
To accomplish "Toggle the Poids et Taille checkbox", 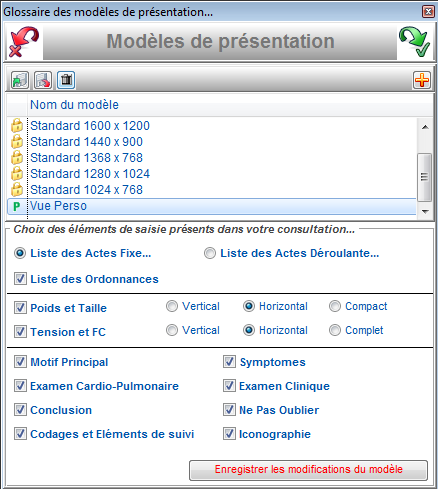I will click(x=20, y=307).
